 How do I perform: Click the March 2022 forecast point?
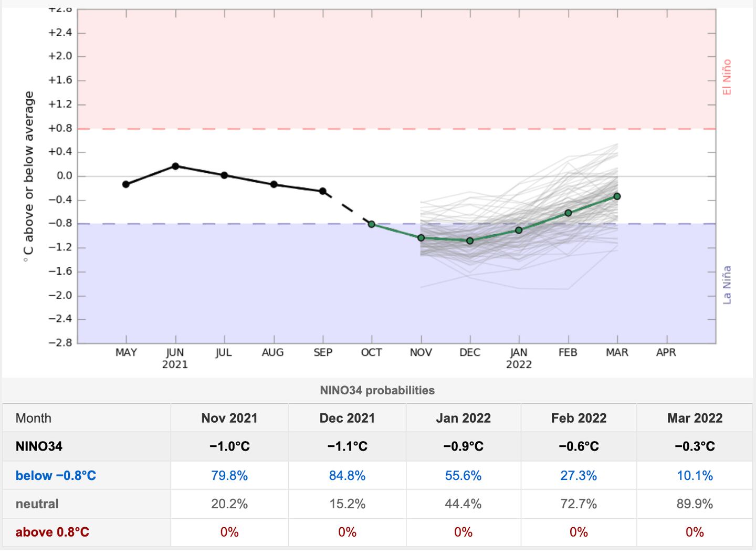[x=617, y=196]
